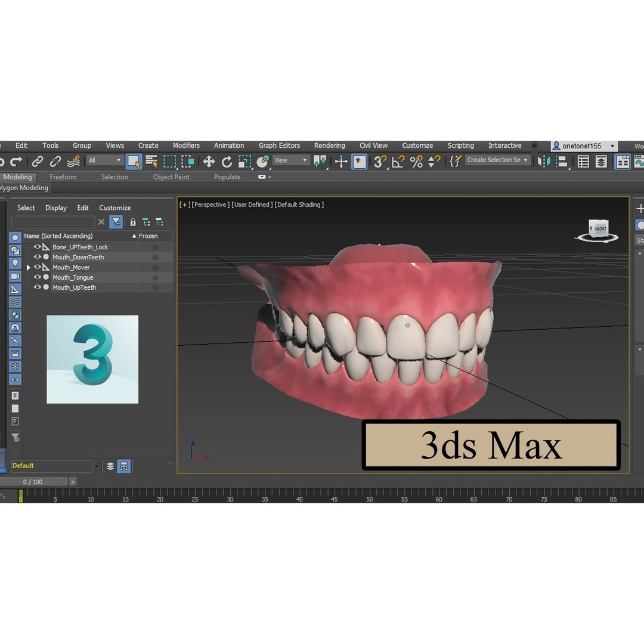
Task: Select Mouth_UpTeeth in the Scene Explorer
Action: point(74,287)
